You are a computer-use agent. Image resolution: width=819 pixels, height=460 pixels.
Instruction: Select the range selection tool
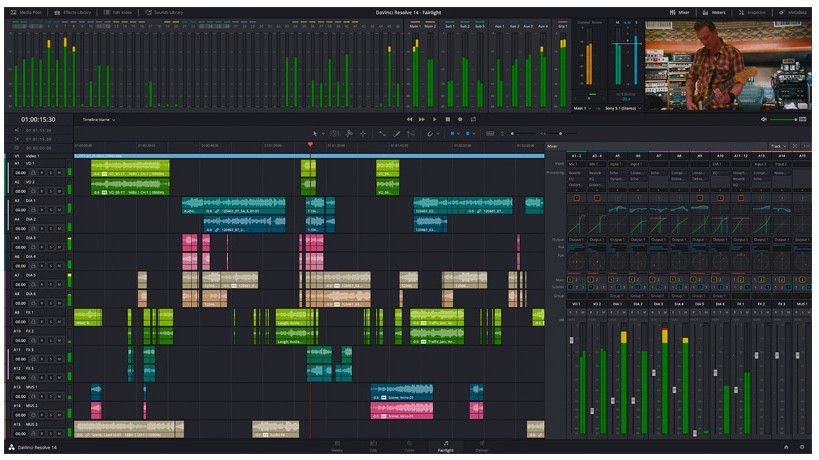pos(334,134)
